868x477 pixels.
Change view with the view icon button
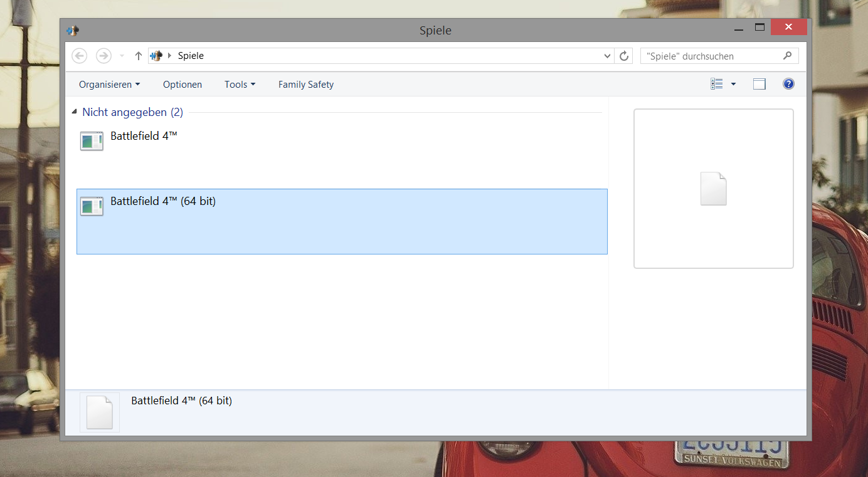717,84
